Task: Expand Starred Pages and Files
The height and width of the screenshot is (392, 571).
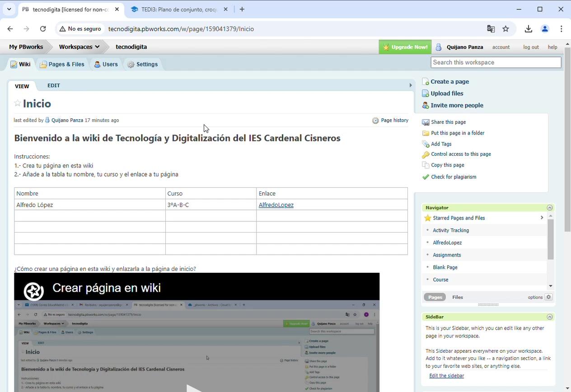Action: 542,218
